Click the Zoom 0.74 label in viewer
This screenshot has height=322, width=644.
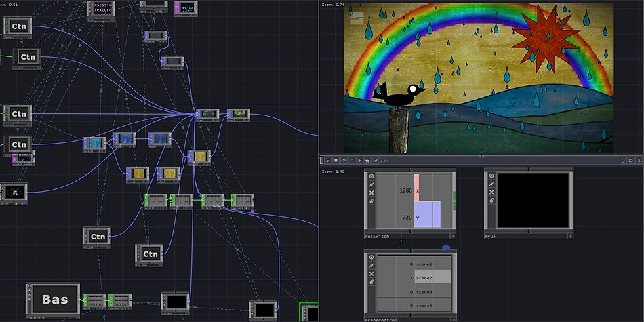(x=334, y=5)
